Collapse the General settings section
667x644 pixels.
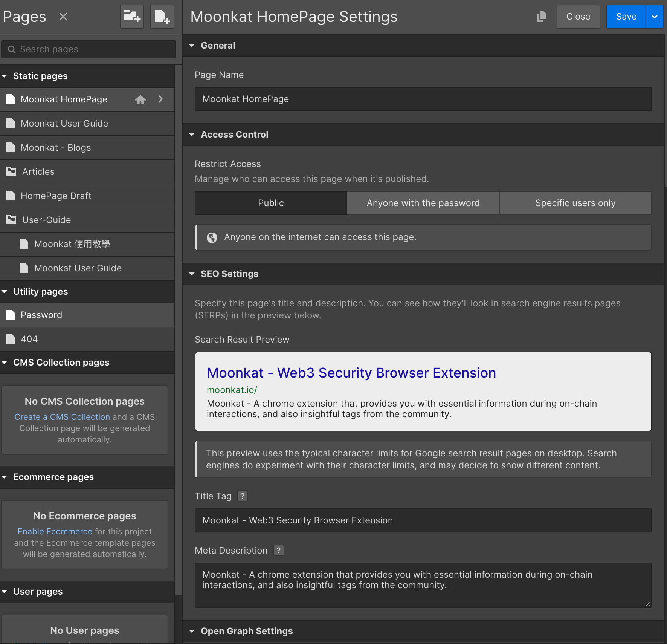click(192, 46)
